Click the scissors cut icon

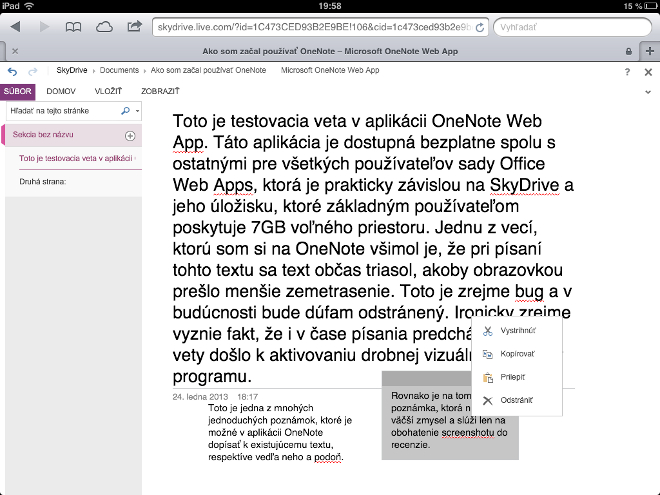(x=487, y=331)
